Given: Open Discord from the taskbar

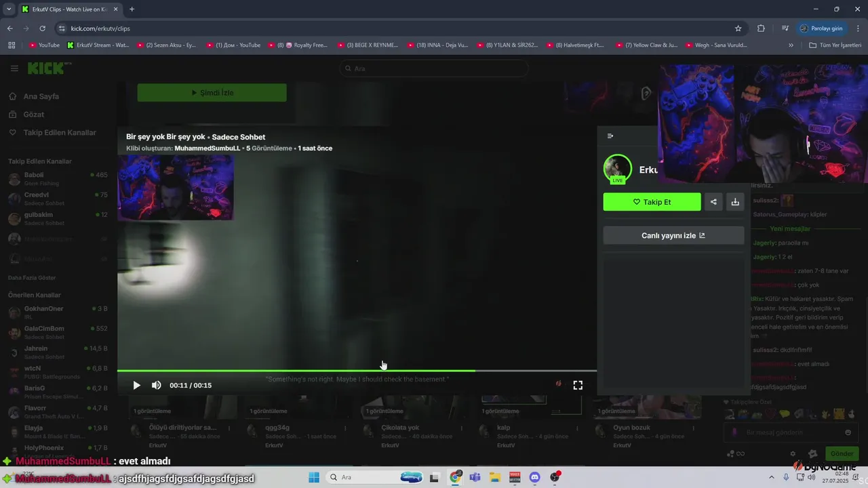Looking at the screenshot, I should [x=534, y=477].
